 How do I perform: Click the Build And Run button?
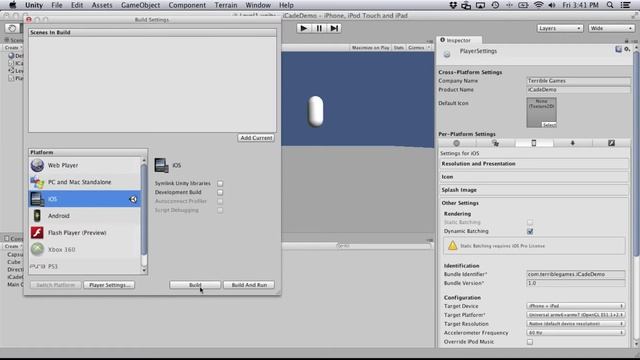(249, 285)
